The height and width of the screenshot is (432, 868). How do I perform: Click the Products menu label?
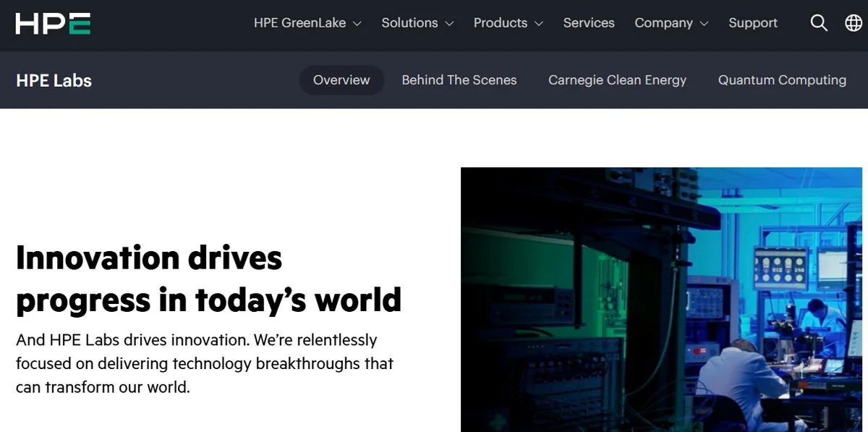(500, 23)
